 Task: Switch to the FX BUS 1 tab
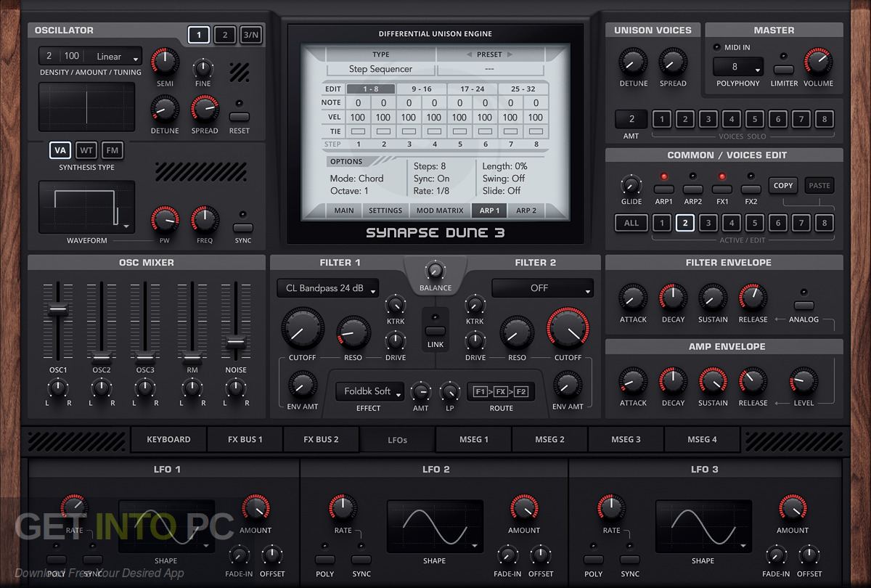click(245, 439)
